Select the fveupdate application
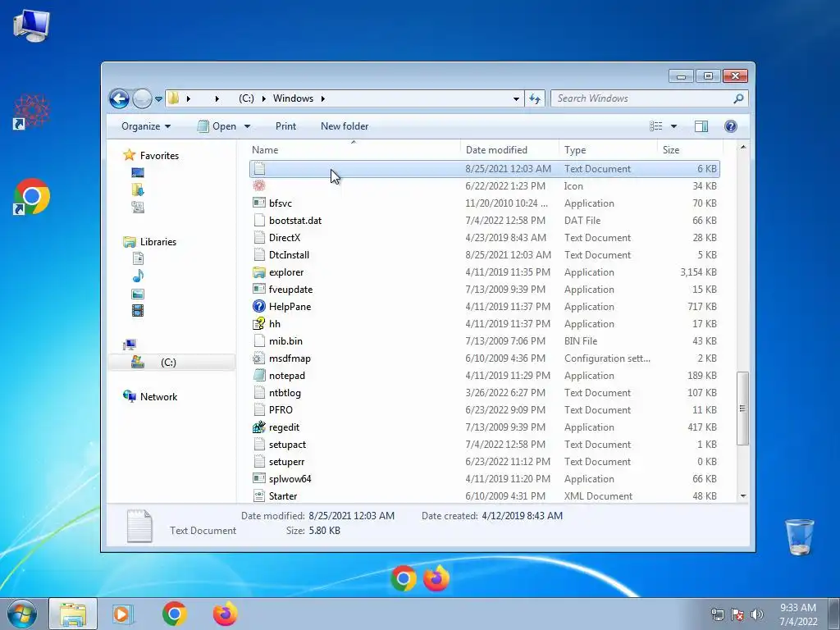840x630 pixels. (485, 290)
